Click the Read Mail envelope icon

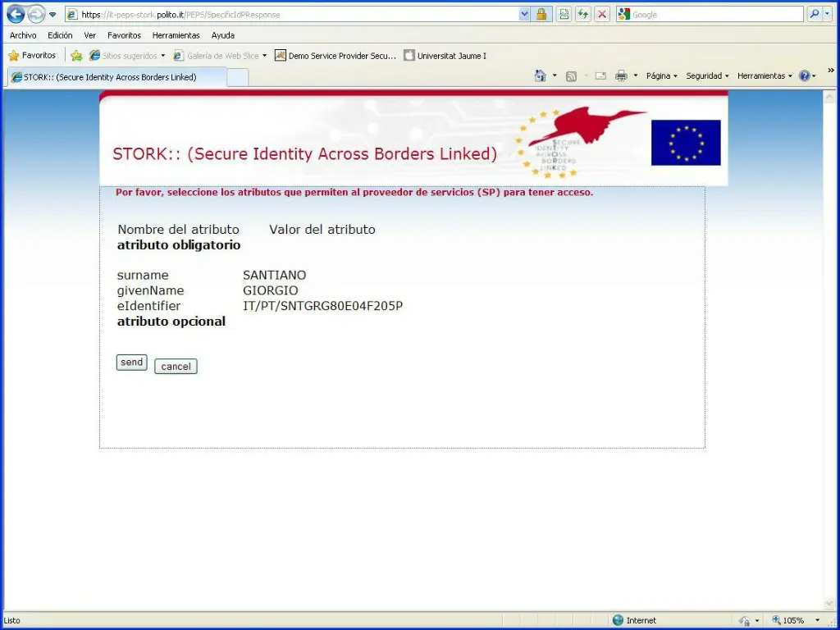600,76
